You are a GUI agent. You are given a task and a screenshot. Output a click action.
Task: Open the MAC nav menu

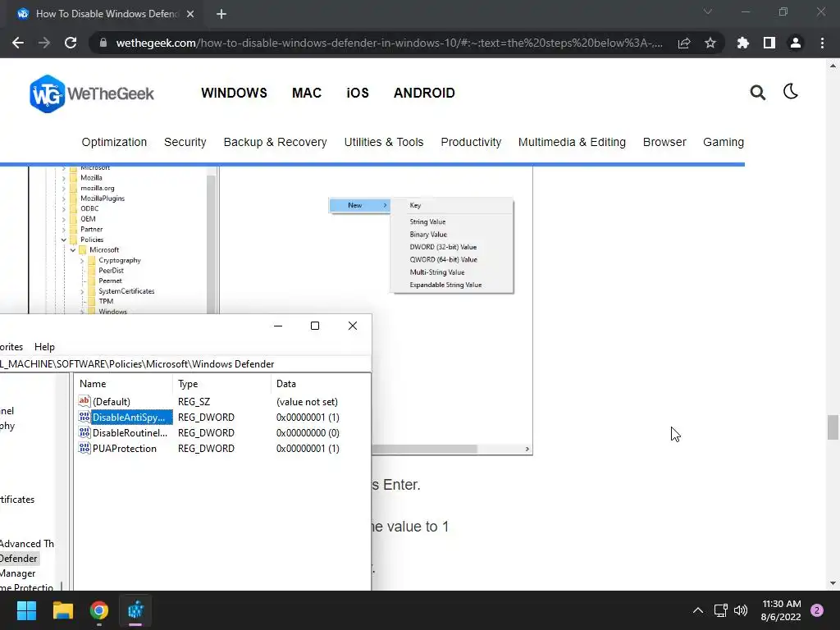tap(307, 93)
